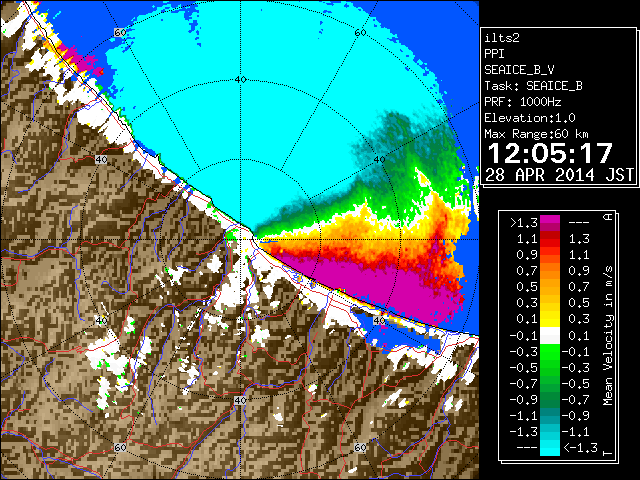Click the 'PRF: 1000Hz' text
Viewport: 640px width, 480px height.
coord(522,102)
